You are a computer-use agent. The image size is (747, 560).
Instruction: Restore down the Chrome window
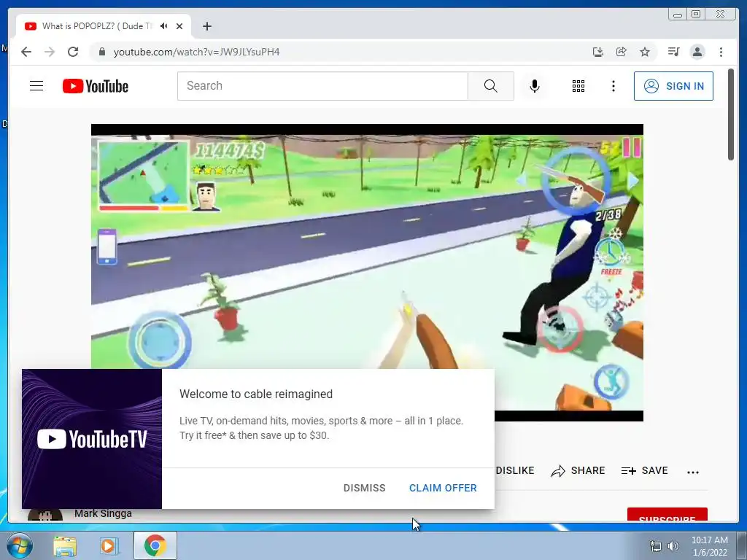(x=696, y=15)
